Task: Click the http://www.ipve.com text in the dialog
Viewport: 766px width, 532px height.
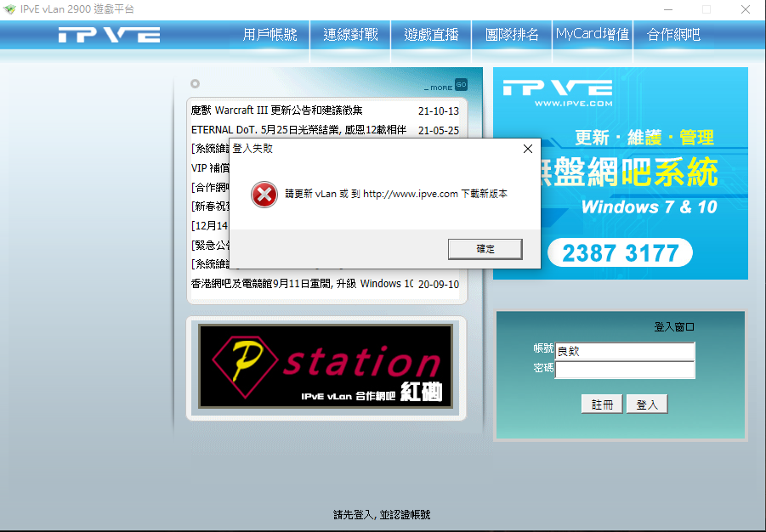Action: click(x=411, y=194)
